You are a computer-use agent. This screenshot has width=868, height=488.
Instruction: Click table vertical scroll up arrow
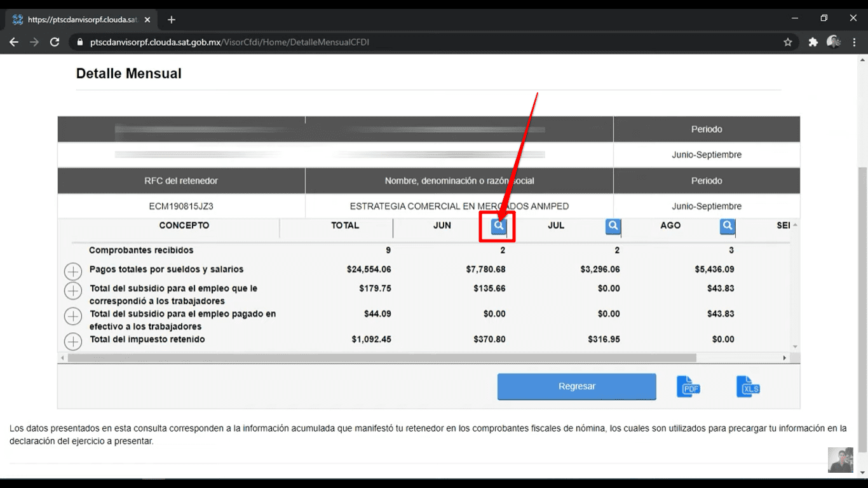click(795, 225)
